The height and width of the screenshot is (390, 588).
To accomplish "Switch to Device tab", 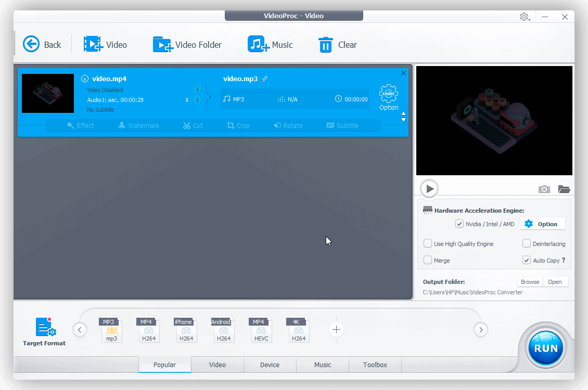I will point(270,365).
